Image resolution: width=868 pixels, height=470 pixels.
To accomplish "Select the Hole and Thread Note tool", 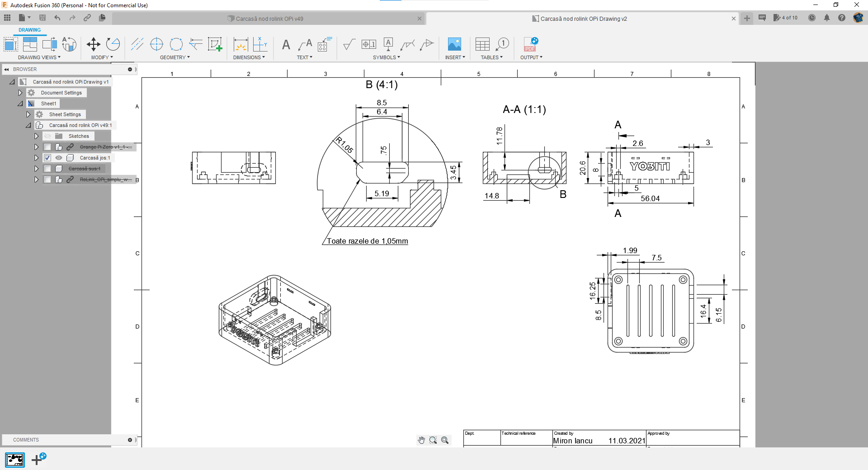I will click(325, 44).
